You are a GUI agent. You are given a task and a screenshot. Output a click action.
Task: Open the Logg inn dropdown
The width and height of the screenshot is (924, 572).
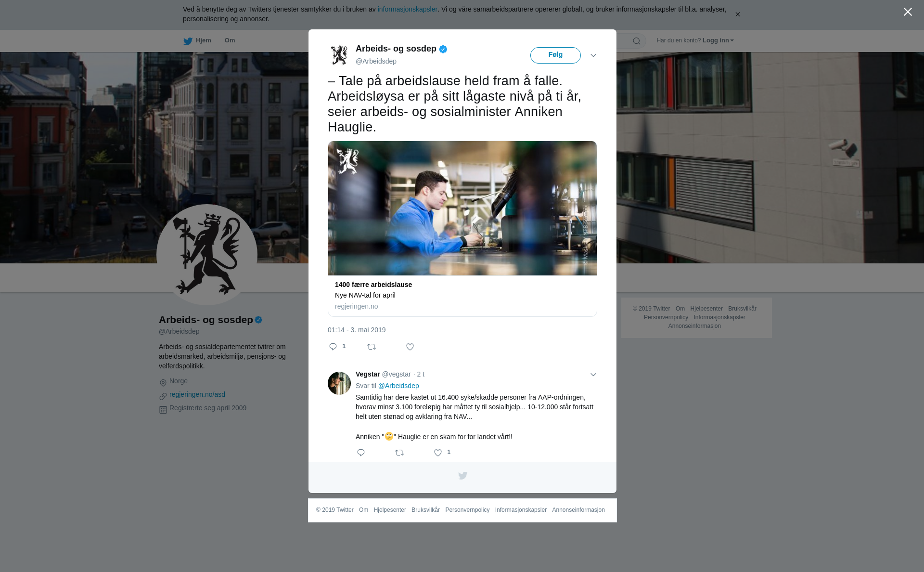(718, 40)
